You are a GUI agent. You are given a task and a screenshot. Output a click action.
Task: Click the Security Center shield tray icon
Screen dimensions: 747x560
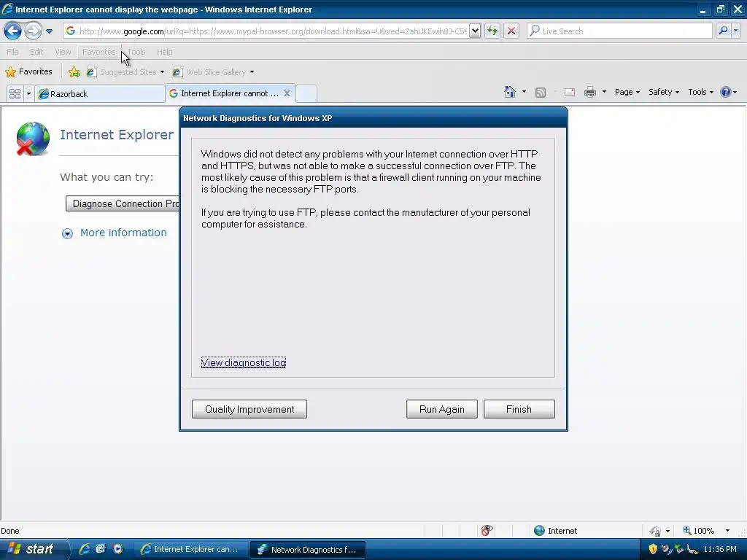coord(653,549)
